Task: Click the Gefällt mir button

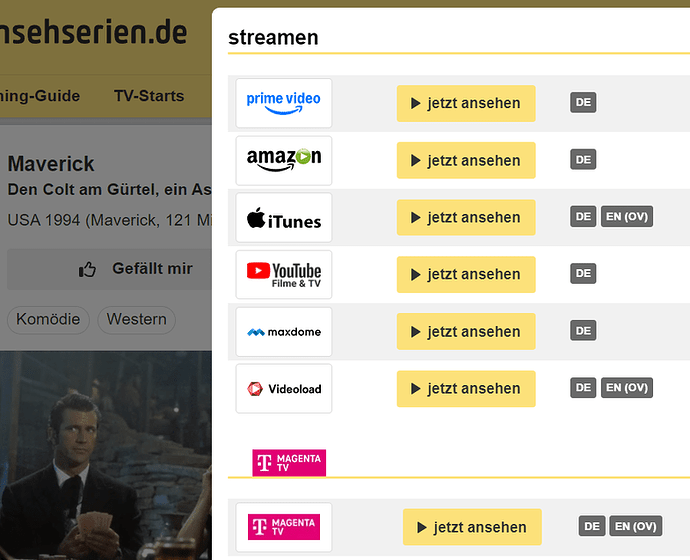Action: tap(109, 269)
